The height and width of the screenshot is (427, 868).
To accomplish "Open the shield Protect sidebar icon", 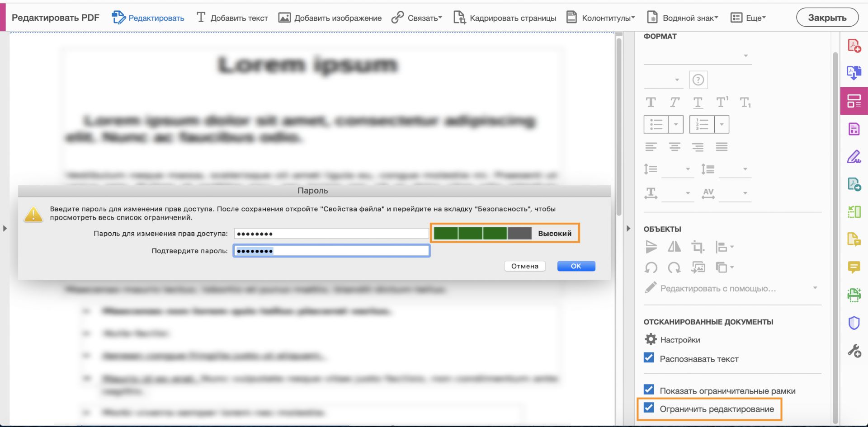I will tap(854, 323).
